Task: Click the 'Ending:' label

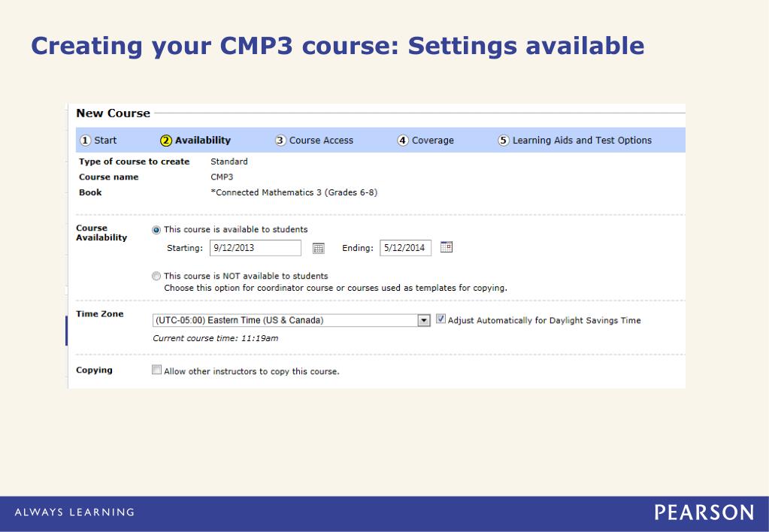Action: click(358, 248)
